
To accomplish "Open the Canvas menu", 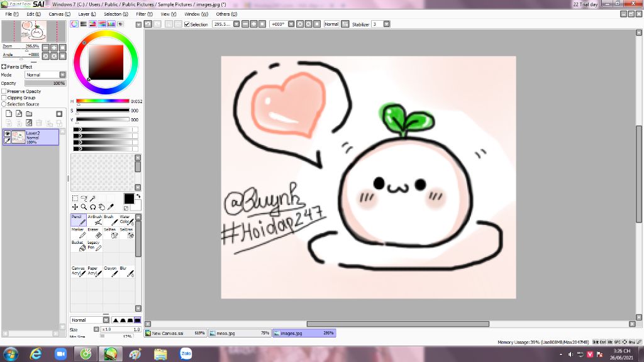I will tap(59, 14).
